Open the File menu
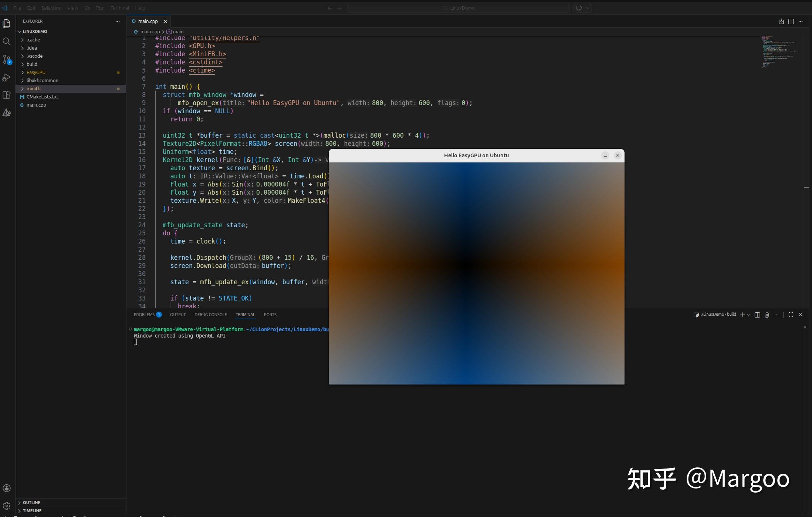The image size is (812, 517). point(17,8)
